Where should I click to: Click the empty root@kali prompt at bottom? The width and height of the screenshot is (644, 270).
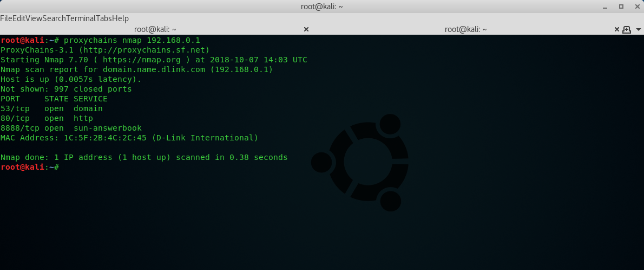(x=30, y=167)
